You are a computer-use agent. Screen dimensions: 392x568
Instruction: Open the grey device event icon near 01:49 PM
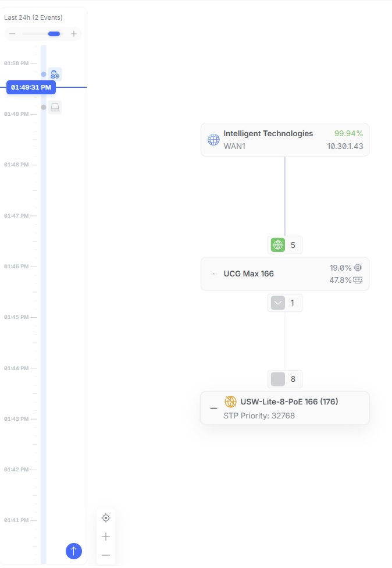tap(55, 107)
